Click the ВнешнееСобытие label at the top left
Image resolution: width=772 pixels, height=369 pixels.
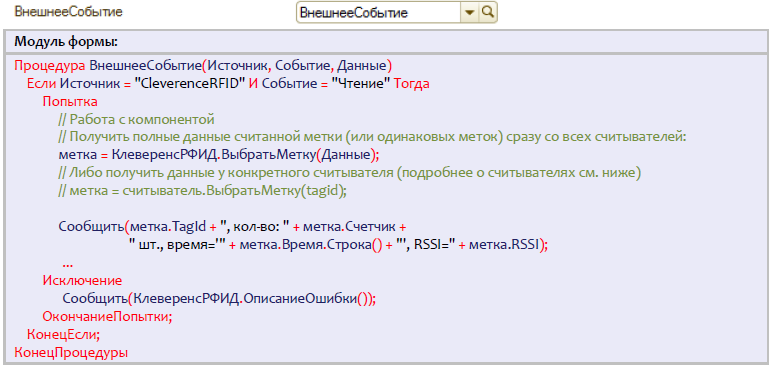[x=68, y=12]
